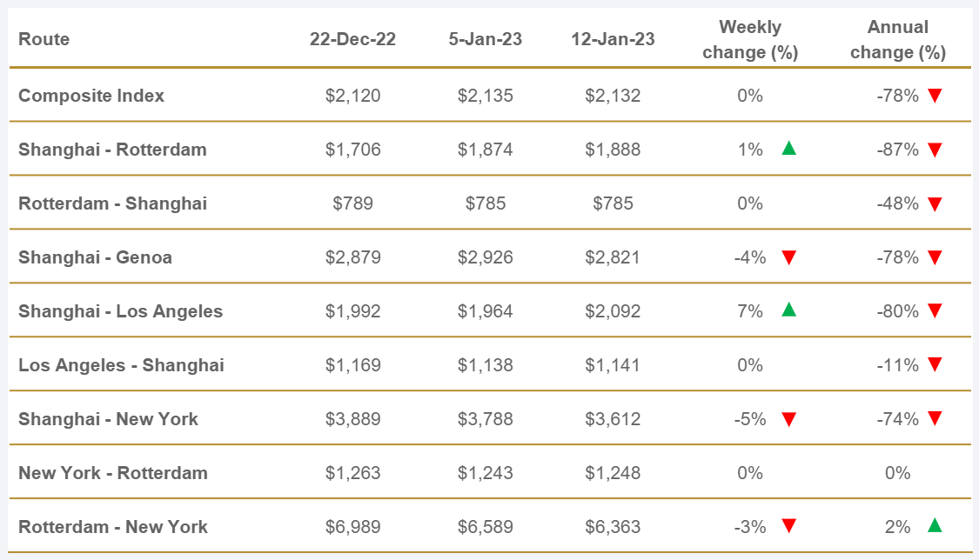The width and height of the screenshot is (979, 560).
Task: Click green weekly up arrow for Shanghai - Los Angeles
Action: [x=788, y=310]
